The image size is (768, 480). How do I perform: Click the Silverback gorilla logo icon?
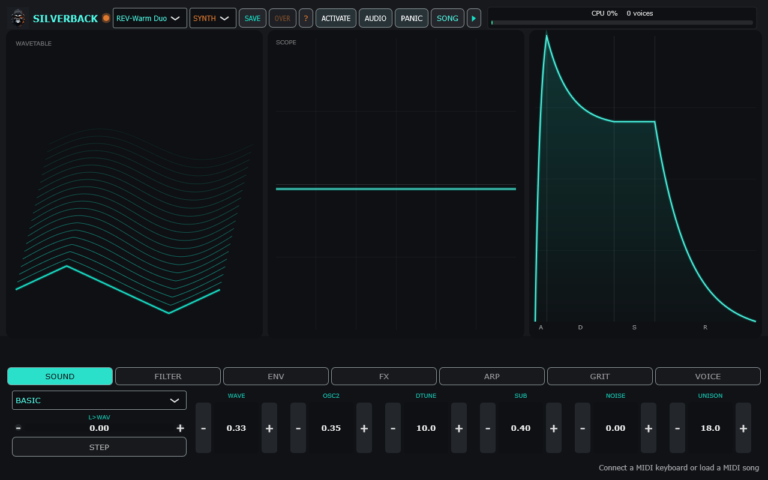point(19,18)
